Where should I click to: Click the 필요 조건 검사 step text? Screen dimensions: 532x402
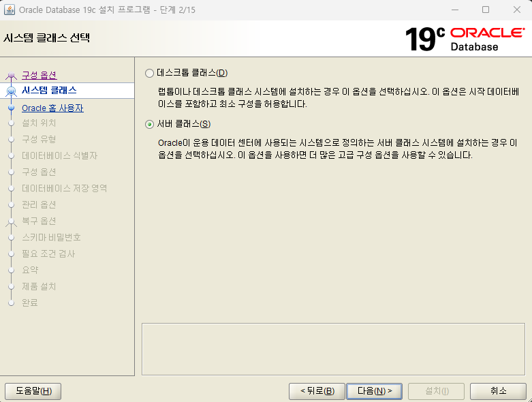(48, 253)
